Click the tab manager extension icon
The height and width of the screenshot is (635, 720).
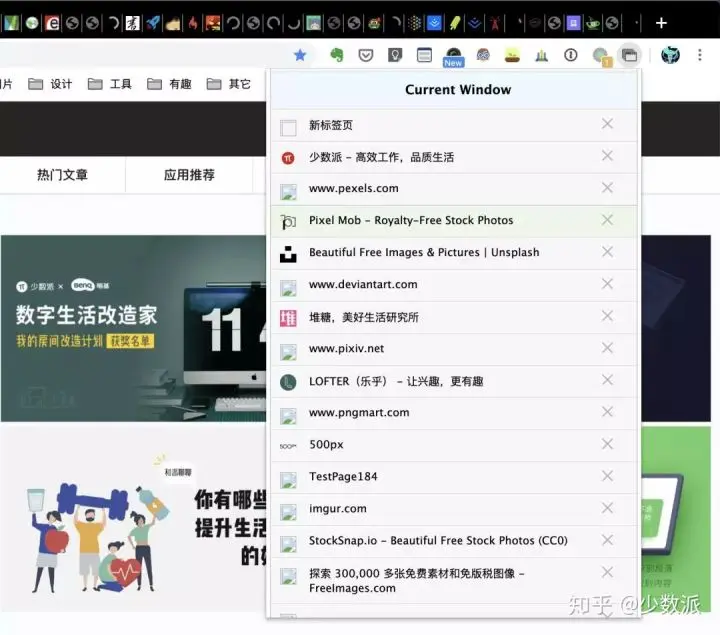(x=629, y=56)
